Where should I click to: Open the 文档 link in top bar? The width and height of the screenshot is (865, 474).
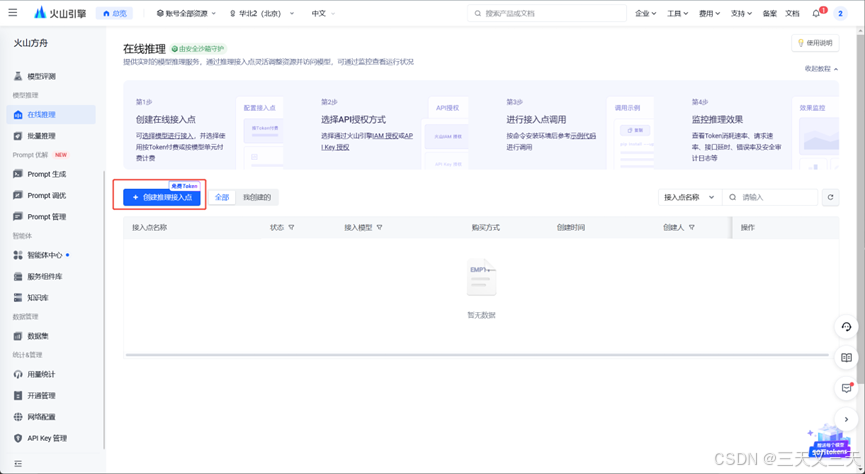point(792,13)
